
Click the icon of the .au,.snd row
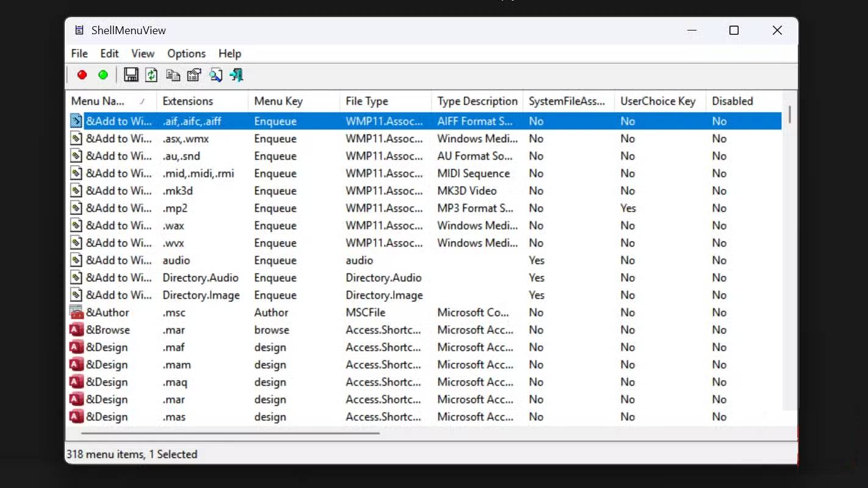76,156
